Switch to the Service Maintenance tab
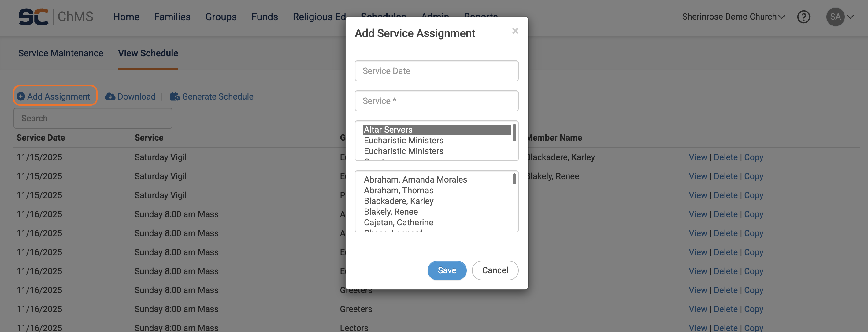 click(x=61, y=53)
